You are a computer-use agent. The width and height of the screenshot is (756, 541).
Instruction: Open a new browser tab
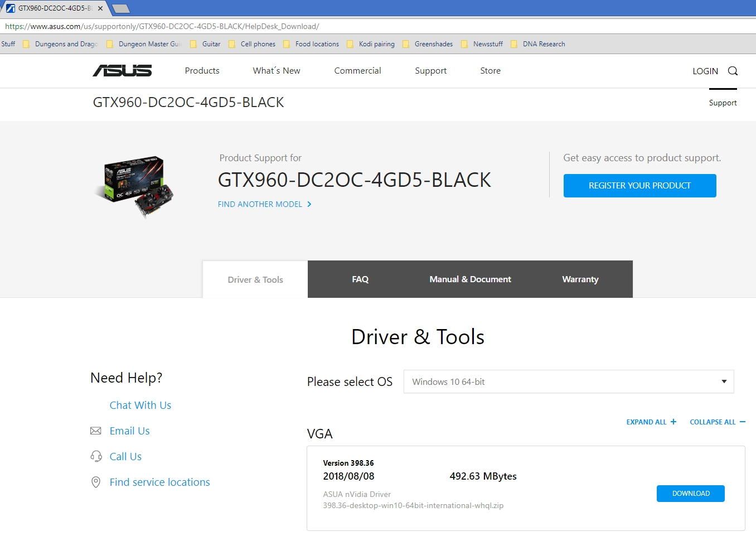click(x=120, y=8)
